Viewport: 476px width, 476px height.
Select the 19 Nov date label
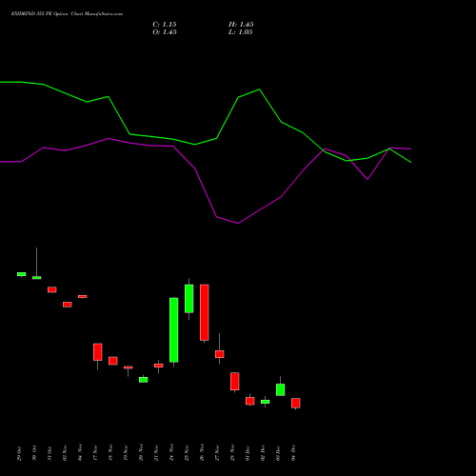coord(126,453)
